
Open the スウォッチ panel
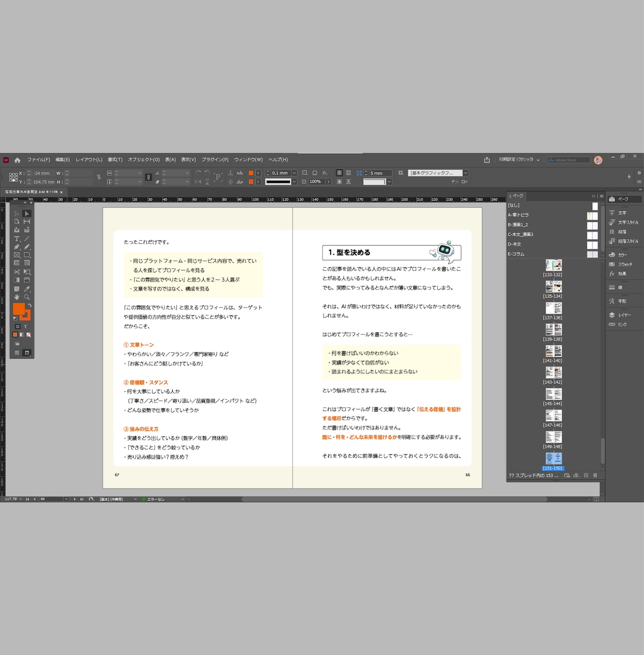[624, 264]
